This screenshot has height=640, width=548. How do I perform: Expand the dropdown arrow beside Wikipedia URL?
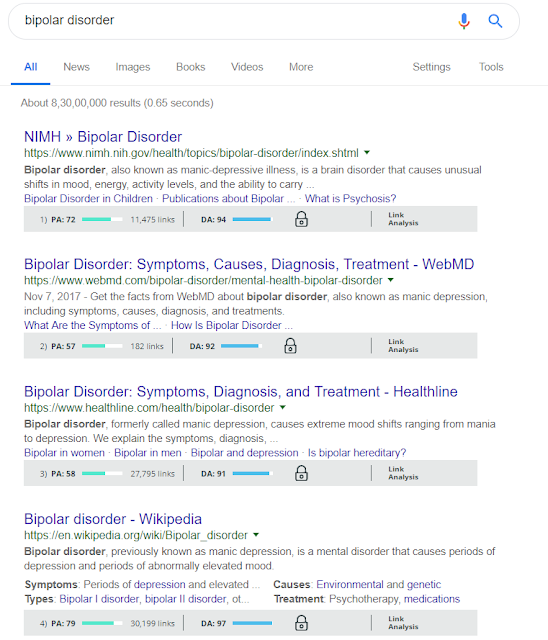256,535
